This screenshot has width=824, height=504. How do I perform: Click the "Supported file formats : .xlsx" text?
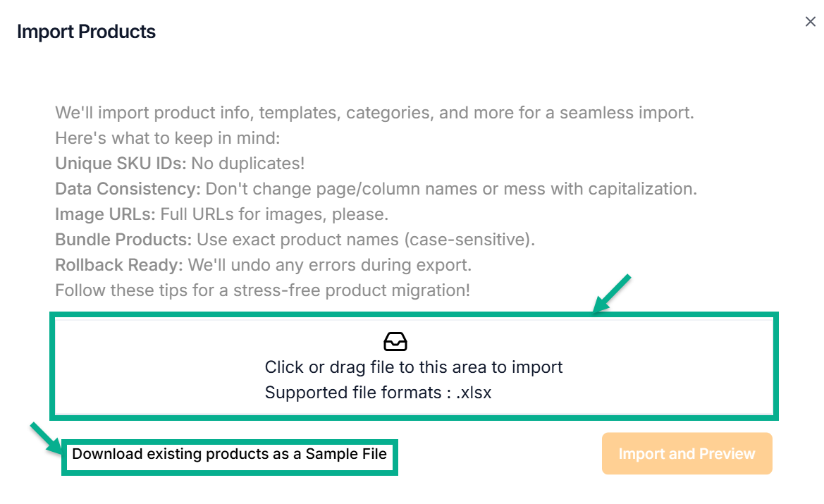[378, 393]
